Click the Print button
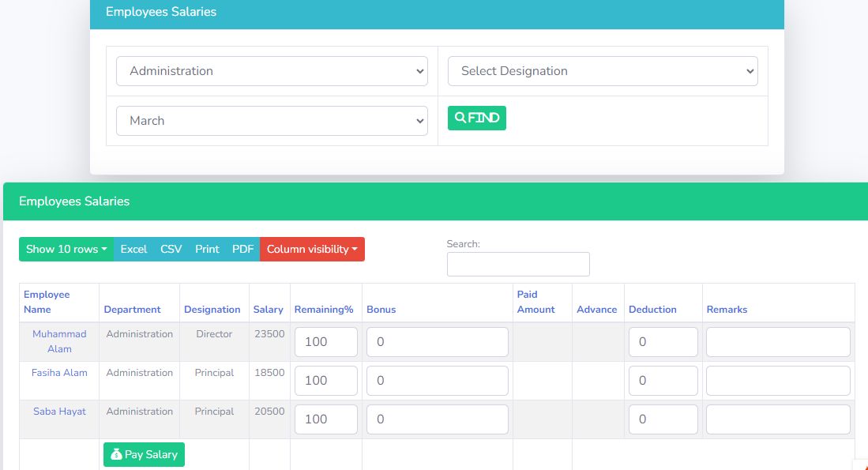 pyautogui.click(x=207, y=249)
